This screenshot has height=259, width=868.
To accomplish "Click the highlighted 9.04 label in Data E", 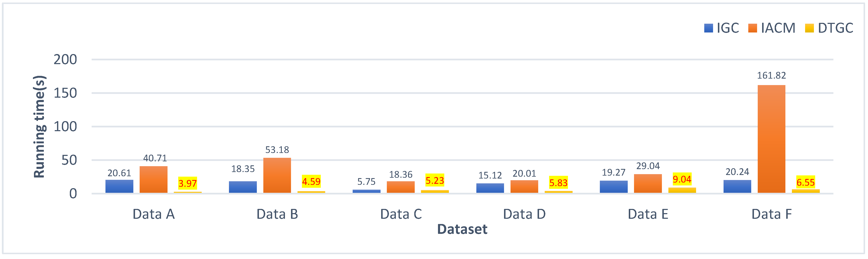I will (x=682, y=179).
